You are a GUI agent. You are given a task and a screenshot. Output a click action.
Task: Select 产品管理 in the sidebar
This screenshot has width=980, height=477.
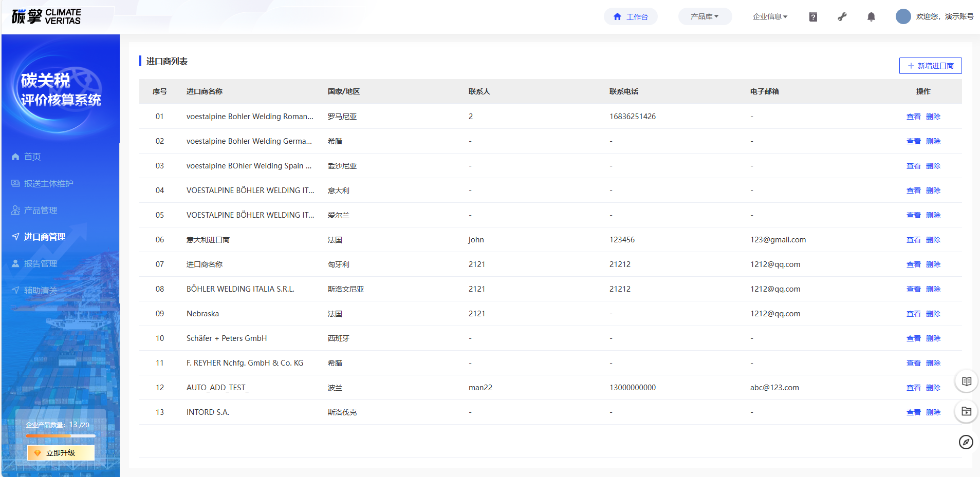click(x=40, y=210)
